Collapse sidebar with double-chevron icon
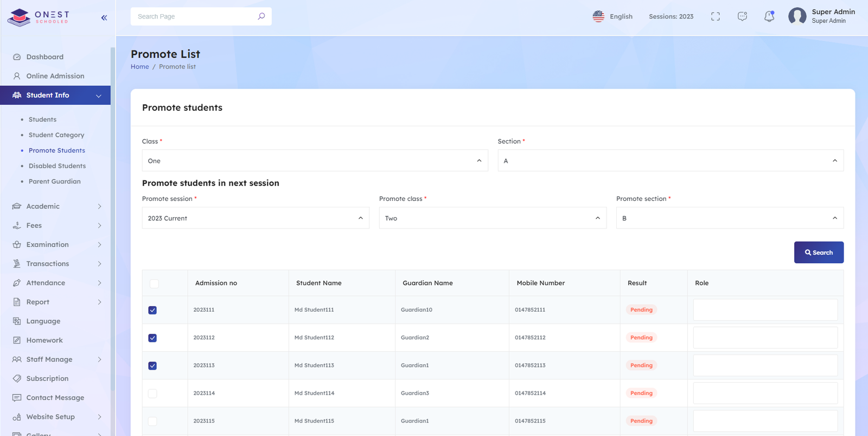The height and width of the screenshot is (436, 868). coord(104,17)
